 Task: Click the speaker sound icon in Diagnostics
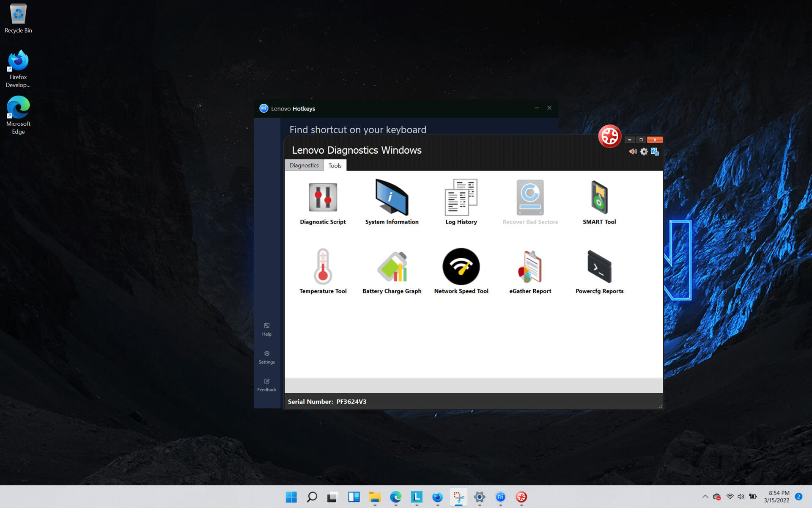point(633,152)
